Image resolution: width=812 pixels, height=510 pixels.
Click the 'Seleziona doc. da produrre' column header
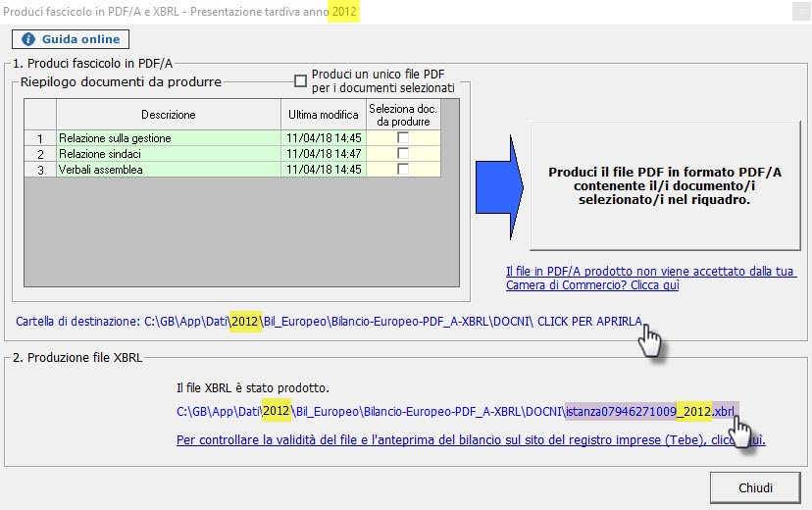click(403, 115)
